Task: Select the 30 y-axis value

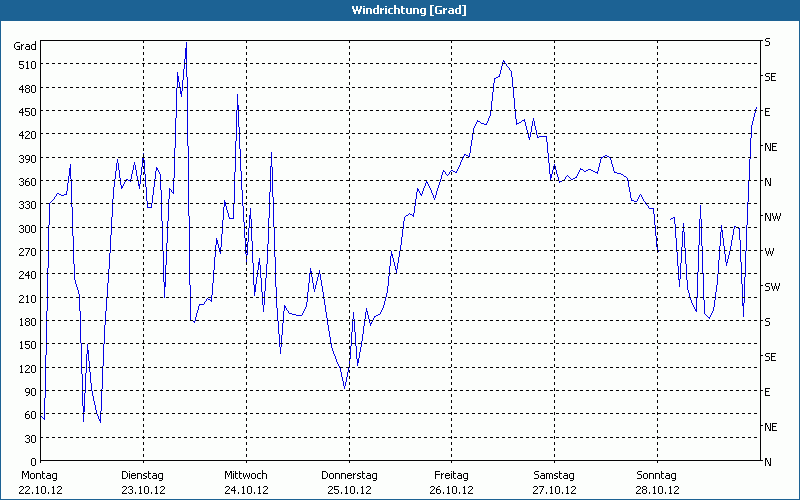Action: coord(31,439)
